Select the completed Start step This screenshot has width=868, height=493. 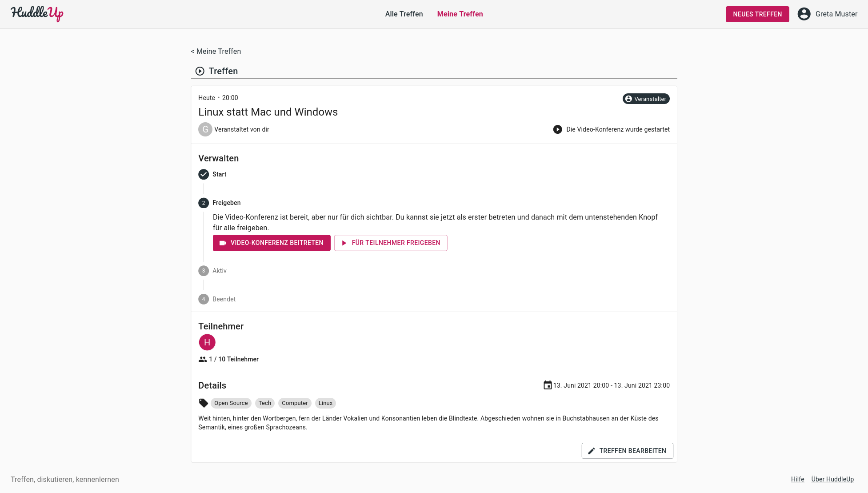point(212,174)
